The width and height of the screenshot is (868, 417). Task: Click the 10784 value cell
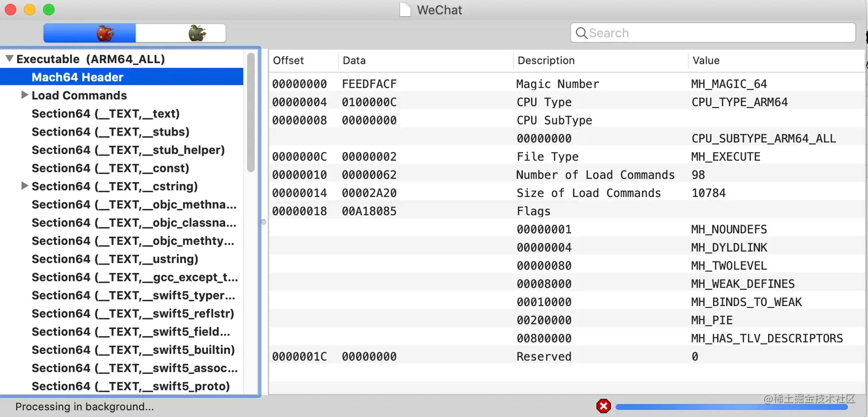click(708, 193)
